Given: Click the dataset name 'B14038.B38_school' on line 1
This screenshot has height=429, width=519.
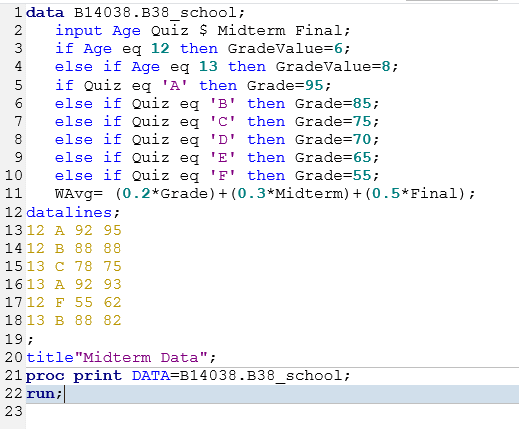Looking at the screenshot, I should (155, 13).
